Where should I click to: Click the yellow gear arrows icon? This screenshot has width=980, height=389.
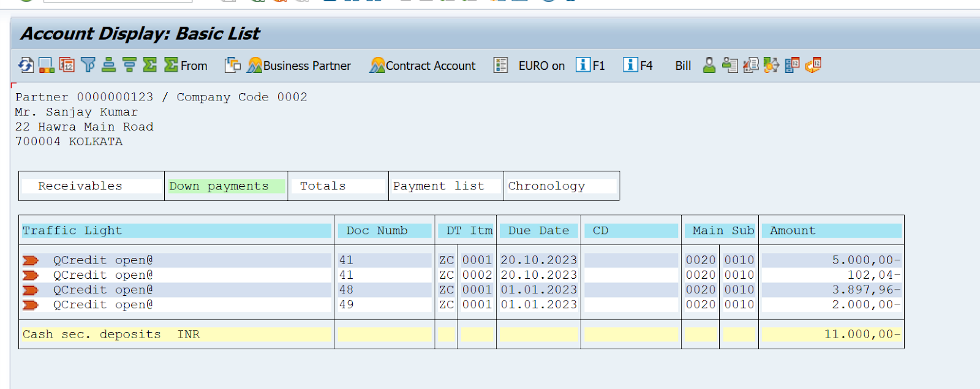click(771, 65)
